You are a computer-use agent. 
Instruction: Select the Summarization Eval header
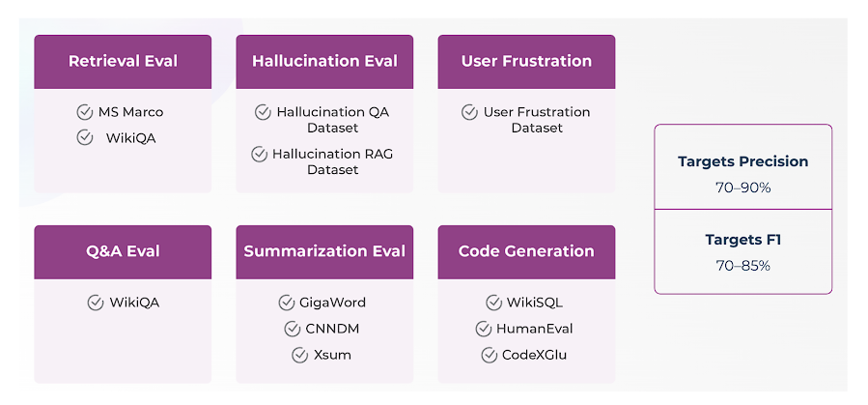[x=324, y=251]
